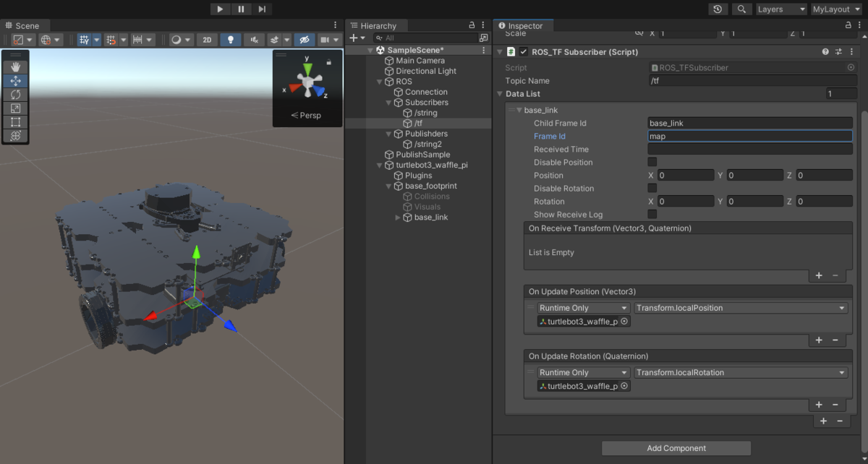Open the Hierarchy create (+) dropdown
The width and height of the screenshot is (868, 464).
tap(357, 38)
